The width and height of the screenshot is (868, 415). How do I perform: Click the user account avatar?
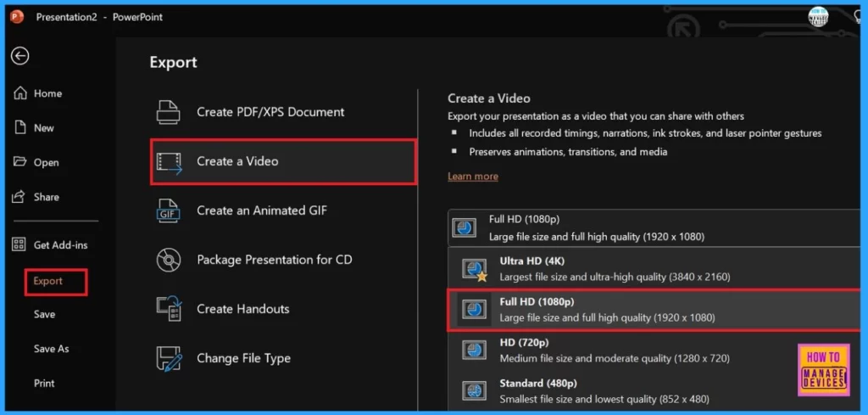818,17
